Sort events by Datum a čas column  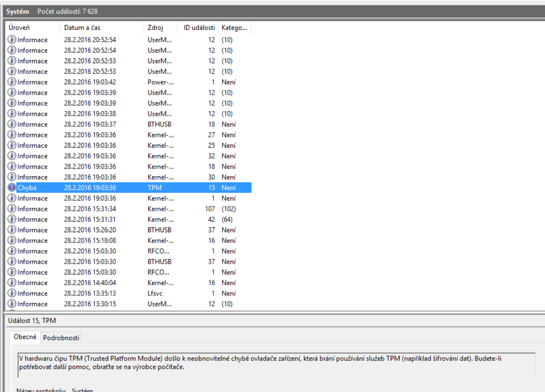[101, 28]
